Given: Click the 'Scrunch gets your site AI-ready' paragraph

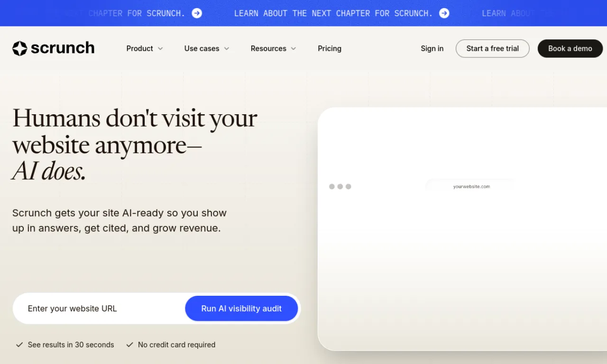Looking at the screenshot, I should (120, 220).
